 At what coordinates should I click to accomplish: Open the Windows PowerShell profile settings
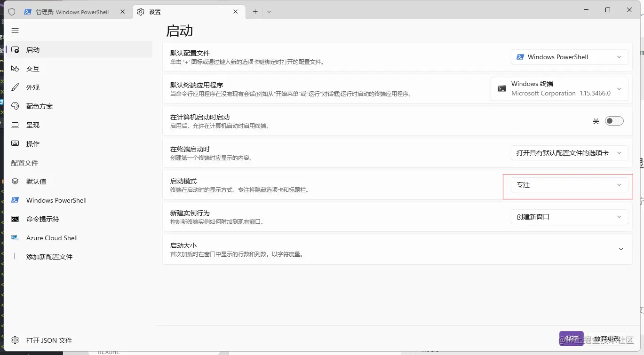pyautogui.click(x=56, y=200)
